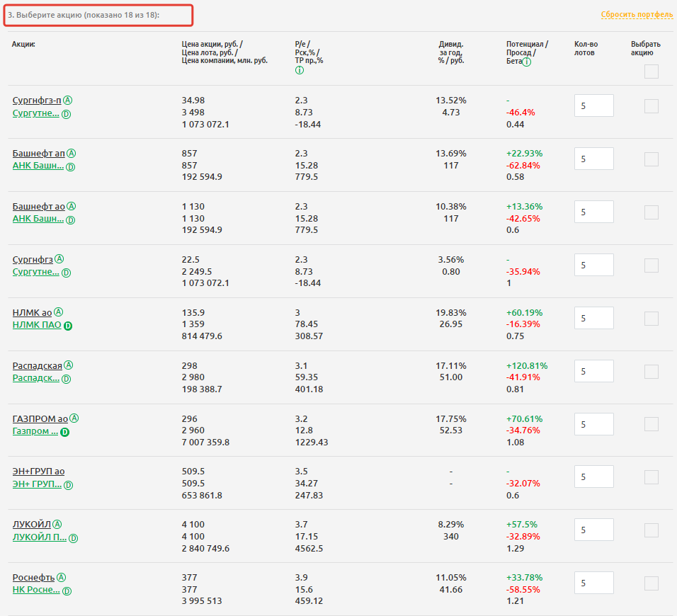The image size is (677, 616).
Task: Click the A icon beside Сургнфгз-п
Action: tap(69, 100)
